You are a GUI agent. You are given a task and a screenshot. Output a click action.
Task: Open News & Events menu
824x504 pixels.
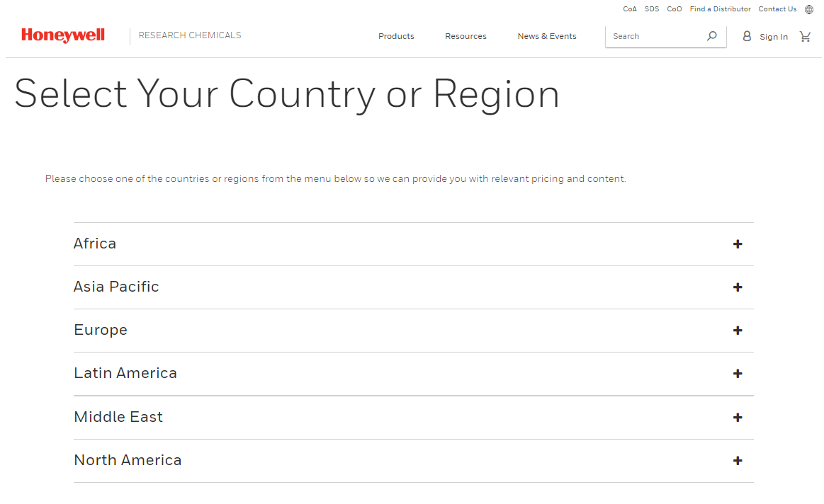(547, 36)
